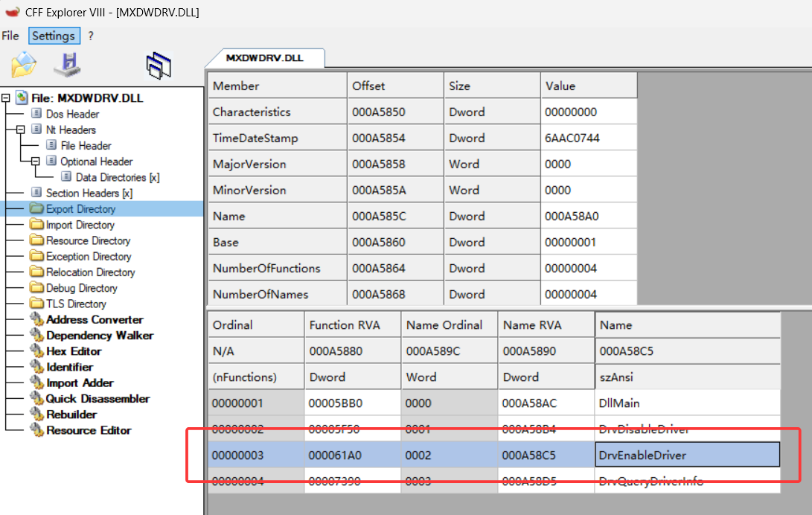Click the Offset column header
The width and height of the screenshot is (812, 515).
[x=396, y=86]
